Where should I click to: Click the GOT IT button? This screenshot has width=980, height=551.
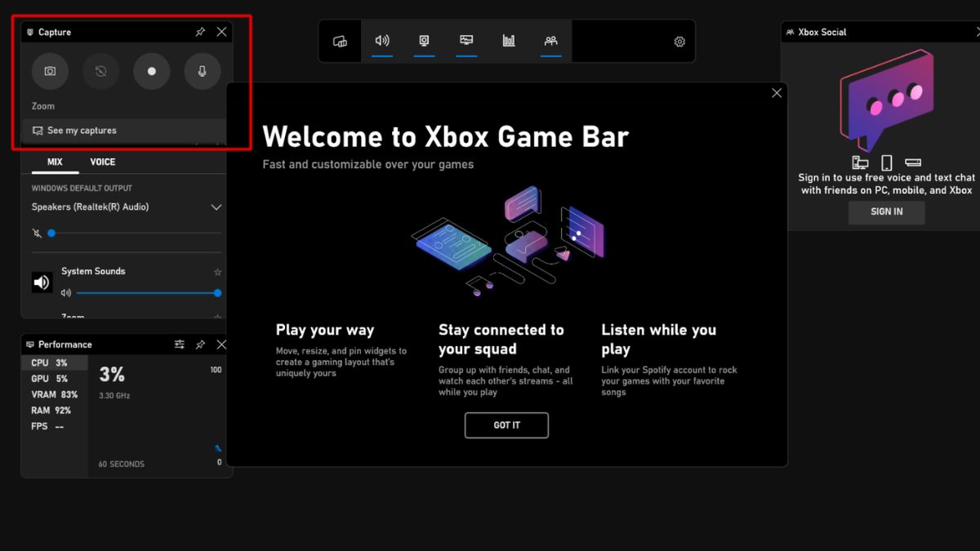[506, 425]
